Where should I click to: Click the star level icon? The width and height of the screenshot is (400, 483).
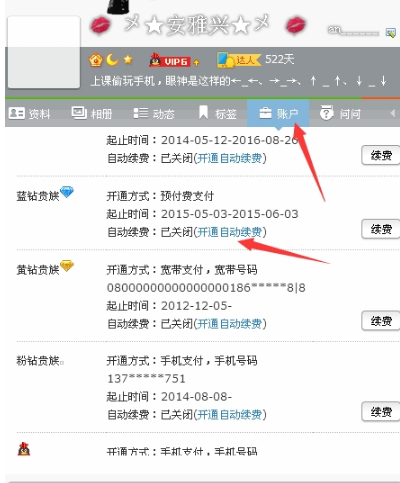click(128, 60)
